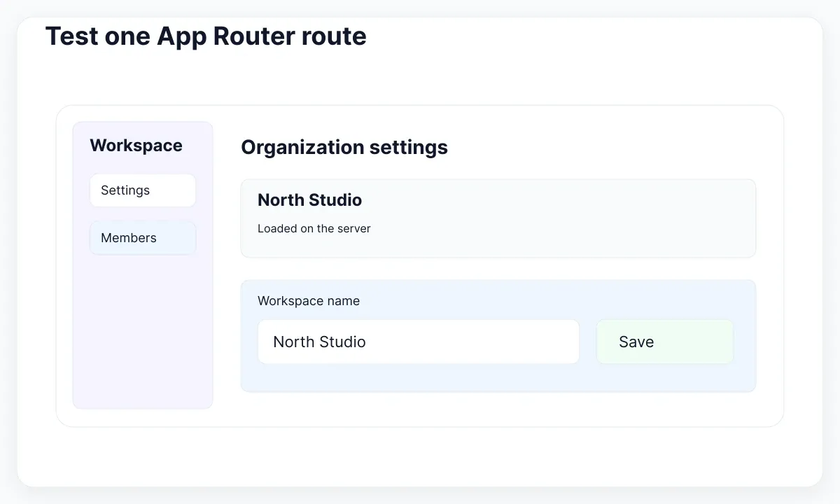Focus the Workspace name input field
The width and height of the screenshot is (840, 504).
coord(419,342)
